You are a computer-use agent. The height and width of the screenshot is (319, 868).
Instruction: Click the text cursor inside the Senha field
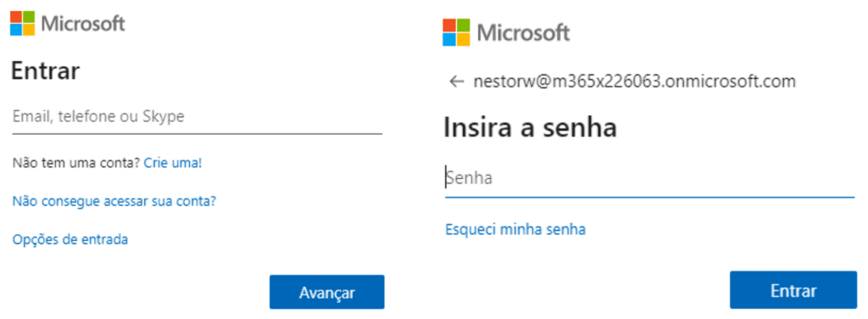[446, 178]
